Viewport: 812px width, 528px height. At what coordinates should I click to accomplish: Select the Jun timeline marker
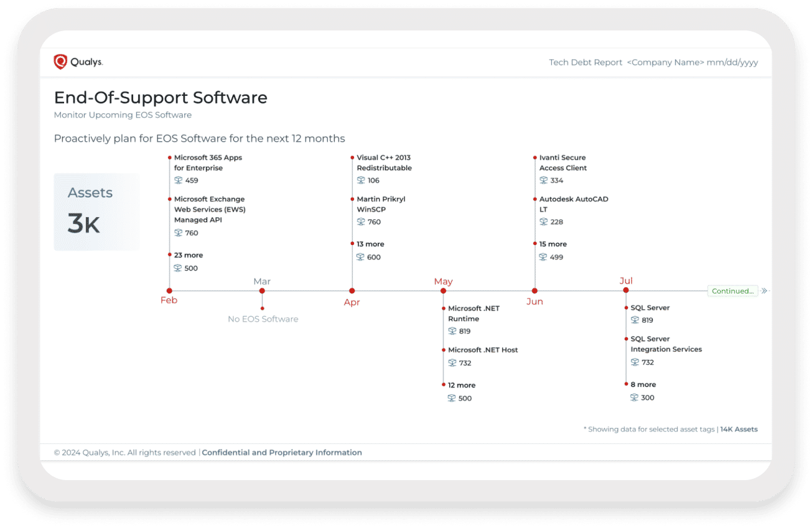(x=534, y=290)
